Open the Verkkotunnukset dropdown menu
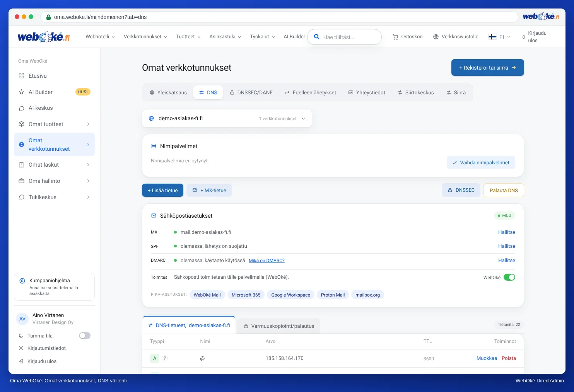Image resolution: width=574 pixels, height=392 pixels. click(x=145, y=37)
